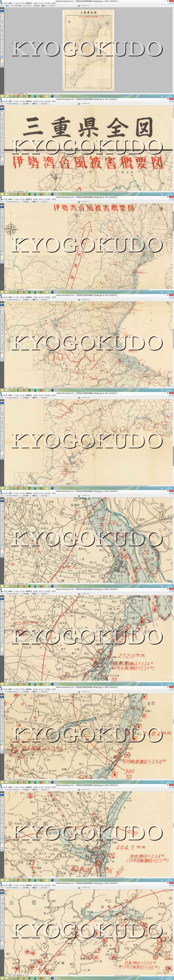Select the Move tool in the 45% window toolbar
This screenshot has height=980, width=174.
[2, 111]
